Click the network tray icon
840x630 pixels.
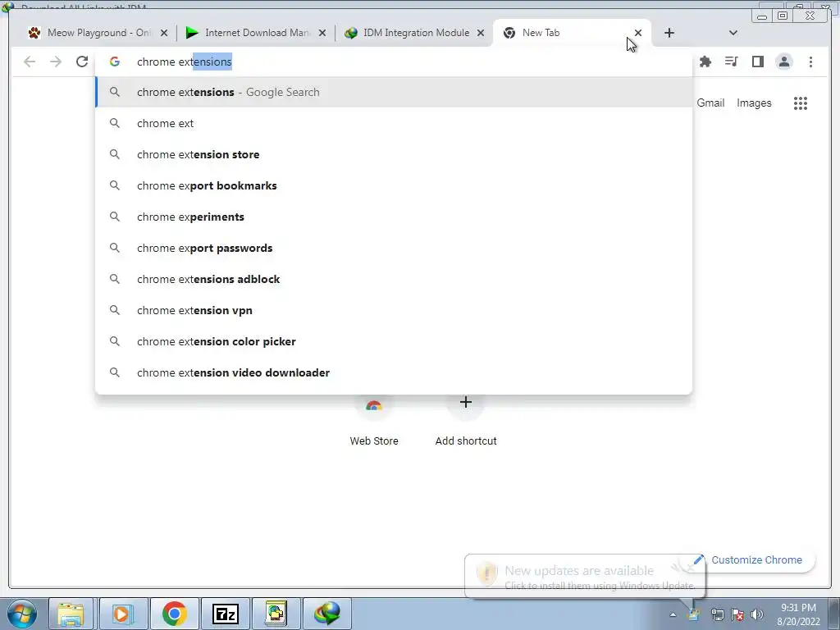tap(717, 614)
